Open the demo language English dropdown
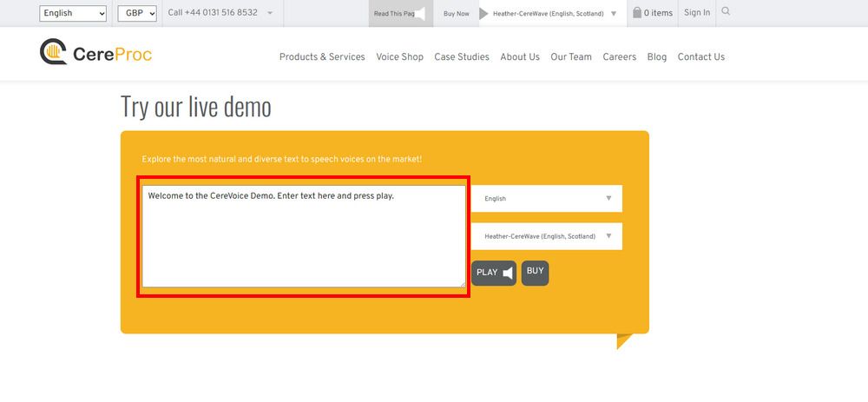The width and height of the screenshot is (868, 402). 546,198
